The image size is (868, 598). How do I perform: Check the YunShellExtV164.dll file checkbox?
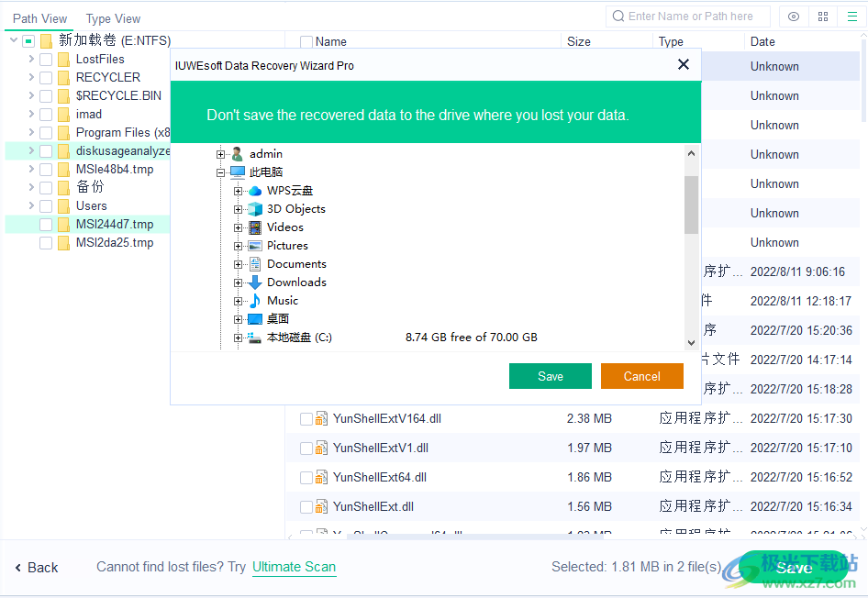pyautogui.click(x=306, y=419)
